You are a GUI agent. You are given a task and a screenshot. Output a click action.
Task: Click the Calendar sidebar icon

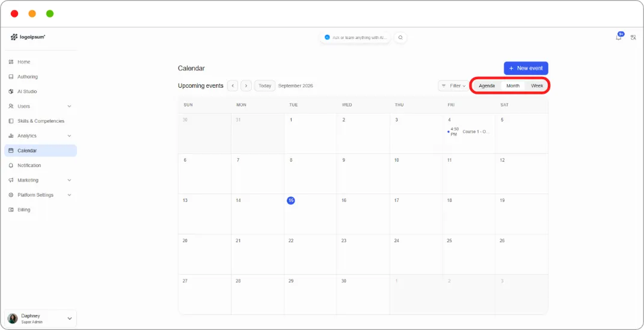[x=11, y=151]
